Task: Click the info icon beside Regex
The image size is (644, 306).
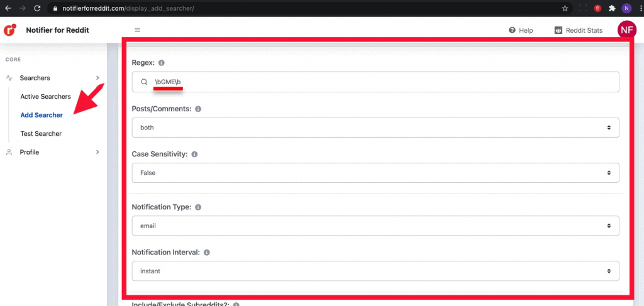Action: tap(162, 63)
